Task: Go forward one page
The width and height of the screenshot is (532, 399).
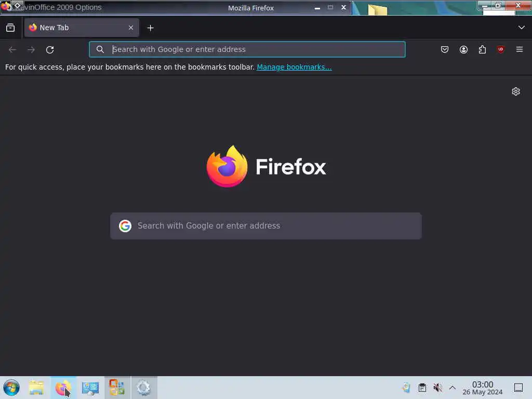Action: [31, 49]
